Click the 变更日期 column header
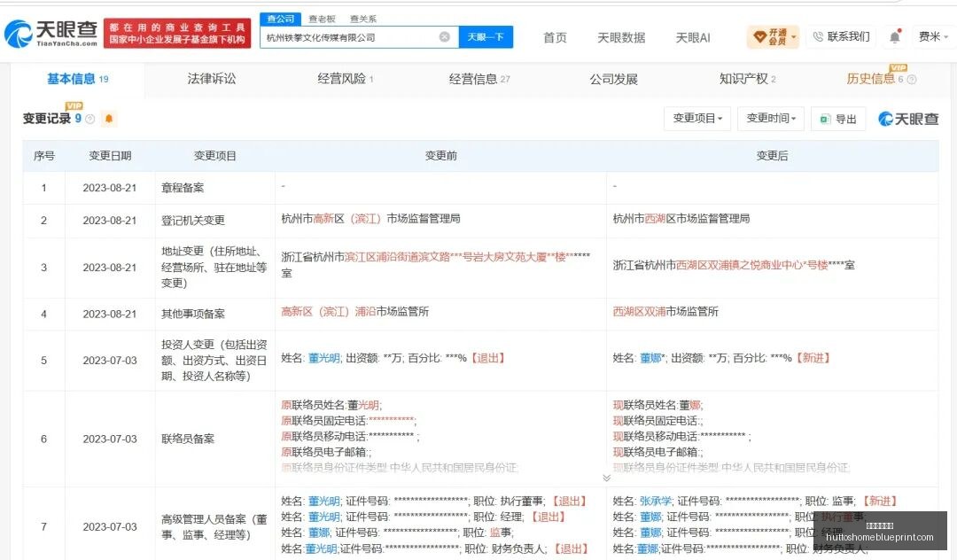 pyautogui.click(x=110, y=156)
